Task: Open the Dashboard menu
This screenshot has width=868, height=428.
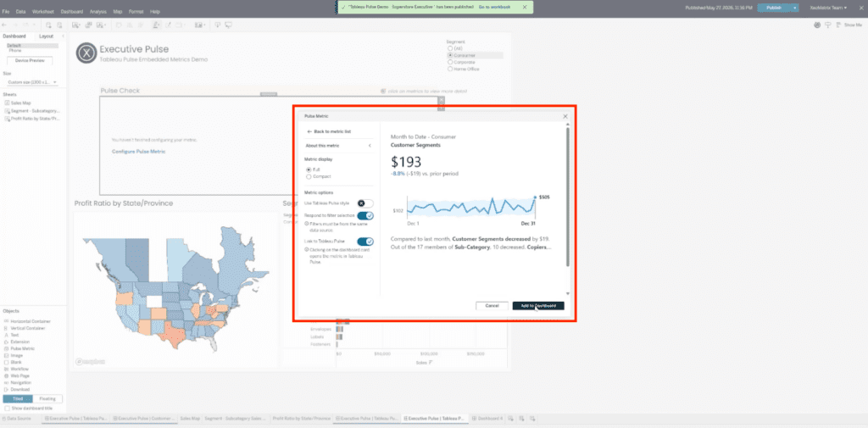Action: pyautogui.click(x=72, y=11)
